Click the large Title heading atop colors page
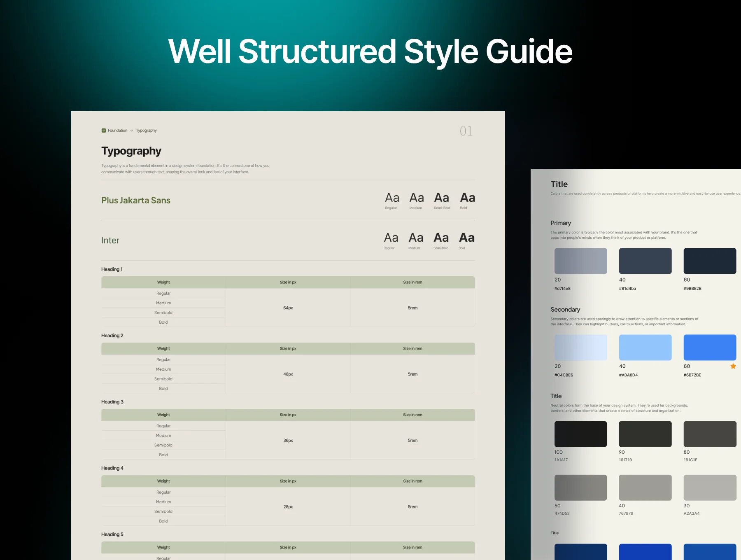The height and width of the screenshot is (560, 741). coord(559,184)
